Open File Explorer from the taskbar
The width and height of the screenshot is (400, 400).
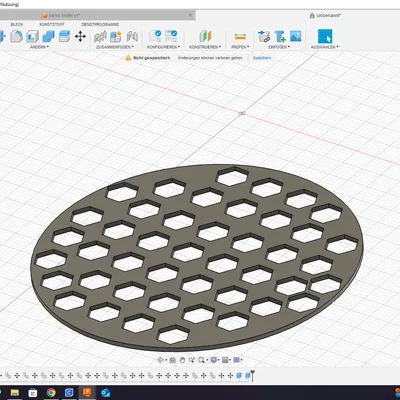tap(15, 393)
